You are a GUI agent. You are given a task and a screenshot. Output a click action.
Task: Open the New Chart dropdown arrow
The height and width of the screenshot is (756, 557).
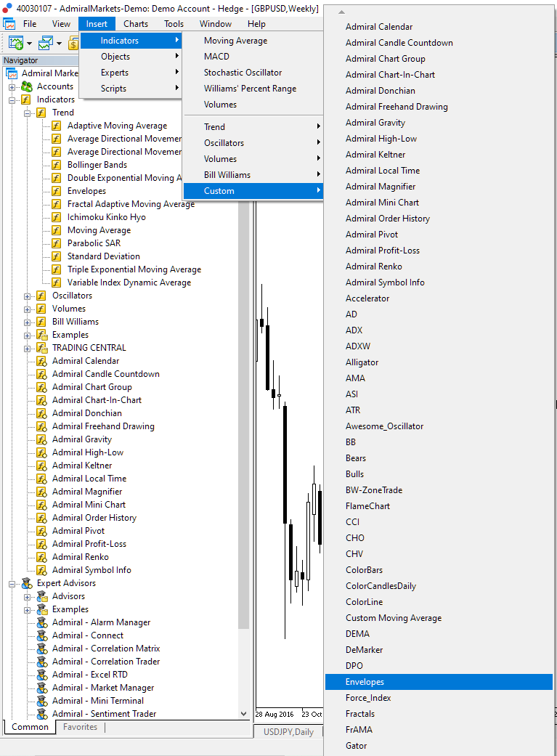pyautogui.click(x=30, y=44)
